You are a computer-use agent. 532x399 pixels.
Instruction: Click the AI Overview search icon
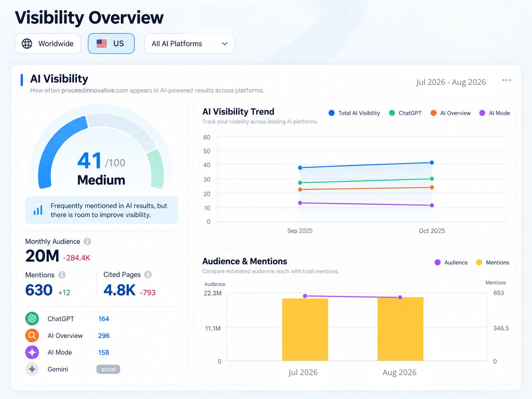point(32,335)
